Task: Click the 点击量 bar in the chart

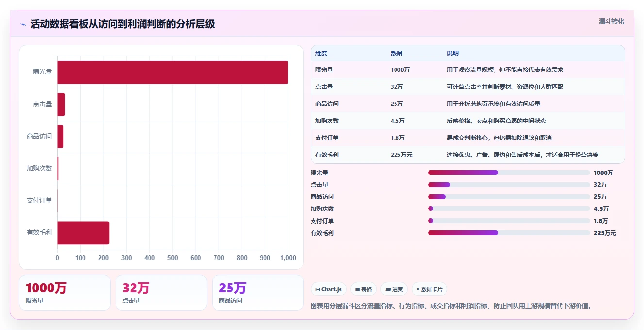Action: click(61, 104)
